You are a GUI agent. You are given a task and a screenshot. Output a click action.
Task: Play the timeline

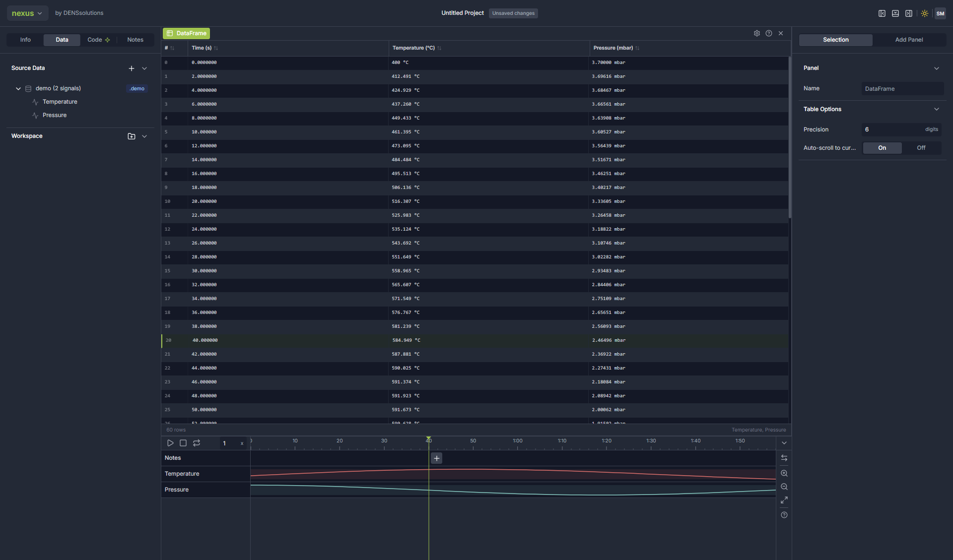(x=170, y=443)
